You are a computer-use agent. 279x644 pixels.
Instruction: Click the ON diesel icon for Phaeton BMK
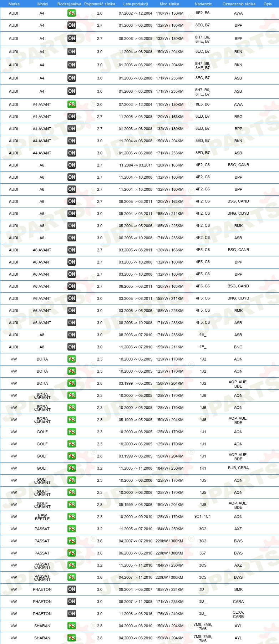[x=71, y=589]
